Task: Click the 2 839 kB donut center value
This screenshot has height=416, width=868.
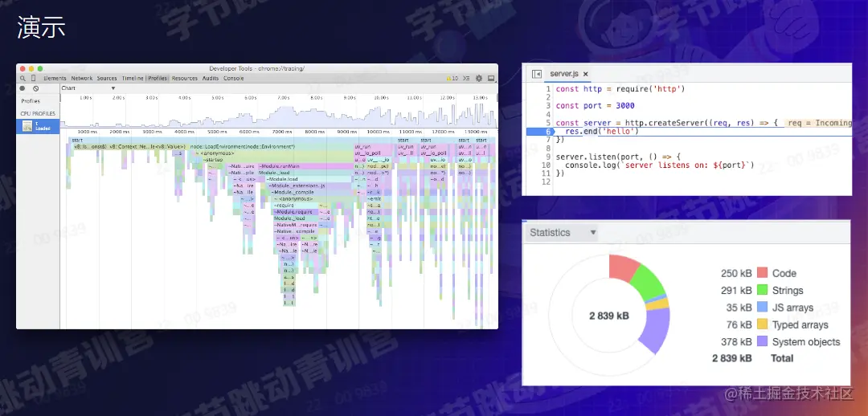Action: click(609, 316)
